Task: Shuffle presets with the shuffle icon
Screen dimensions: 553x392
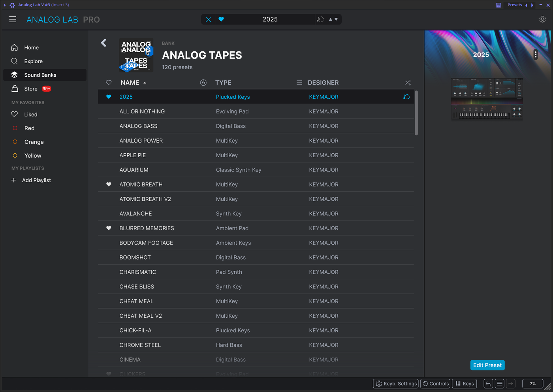Action: (408, 83)
